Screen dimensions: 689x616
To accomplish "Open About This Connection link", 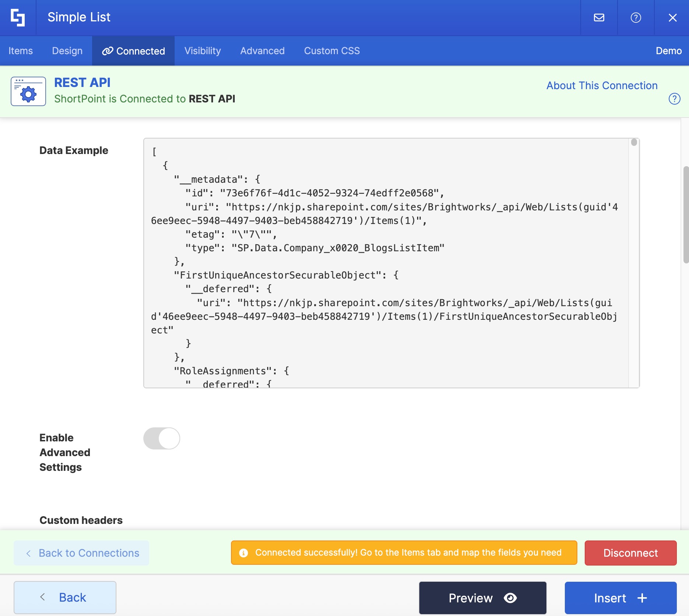I will (x=602, y=85).
